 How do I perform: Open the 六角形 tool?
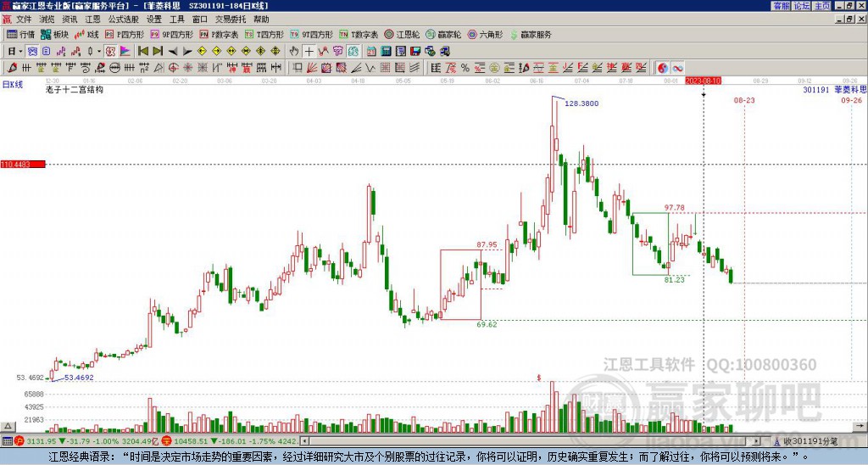[x=485, y=34]
